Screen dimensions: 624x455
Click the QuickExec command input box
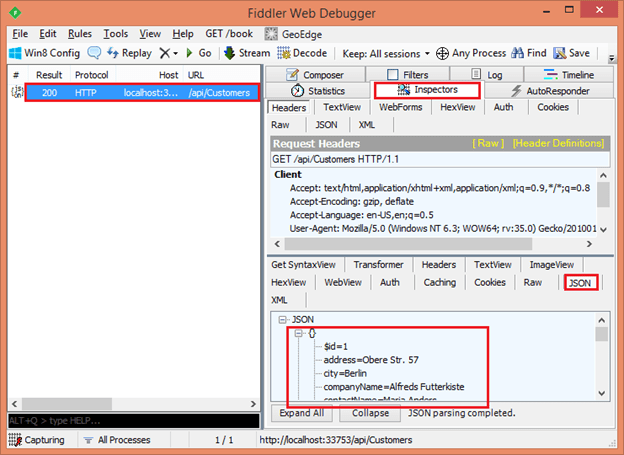click(x=134, y=420)
